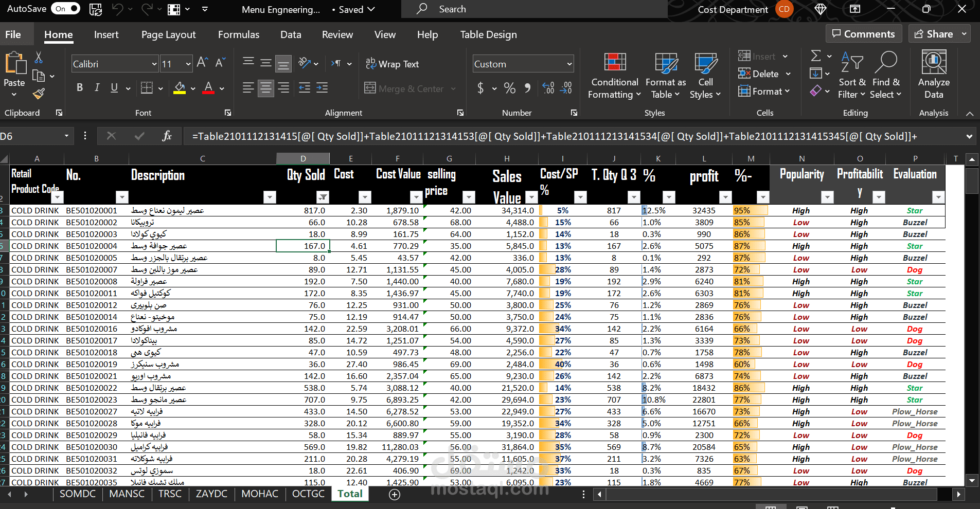Switch to the SOMDC sheet tab
980x509 pixels.
click(78, 494)
